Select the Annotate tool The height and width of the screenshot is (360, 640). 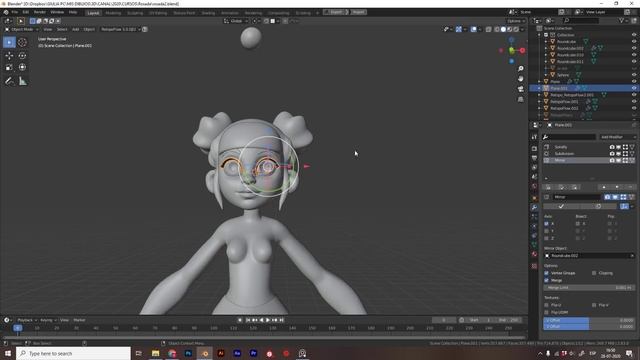(9, 81)
